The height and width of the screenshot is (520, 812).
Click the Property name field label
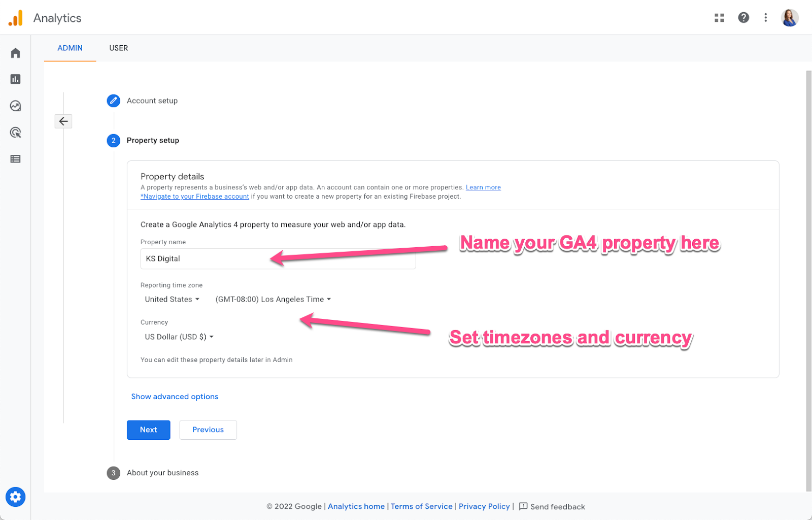tap(163, 242)
